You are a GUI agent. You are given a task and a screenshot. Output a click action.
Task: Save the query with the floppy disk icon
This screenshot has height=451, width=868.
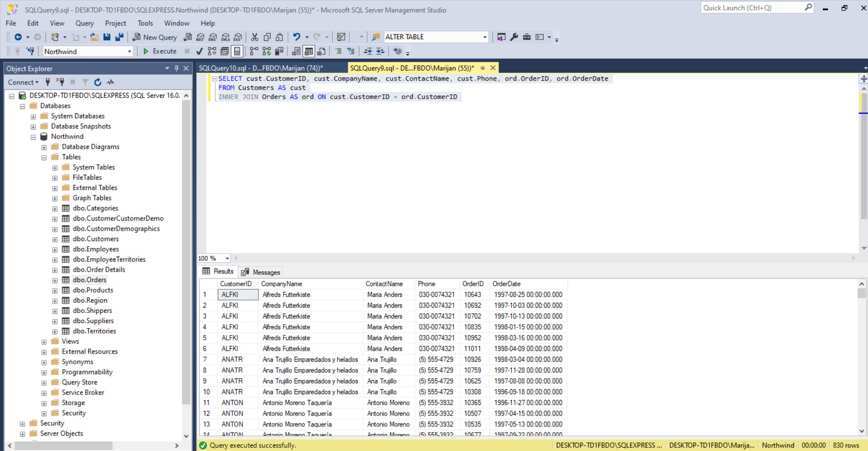point(107,37)
